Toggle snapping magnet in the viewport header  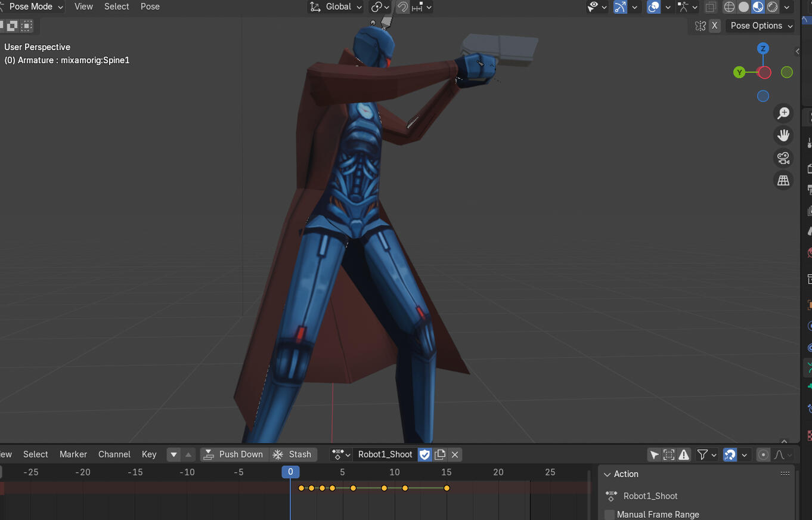coord(403,7)
